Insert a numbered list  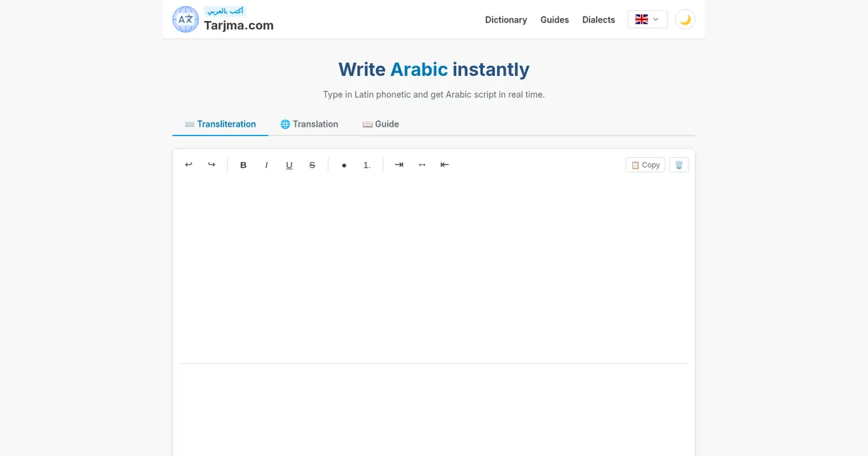pos(367,165)
